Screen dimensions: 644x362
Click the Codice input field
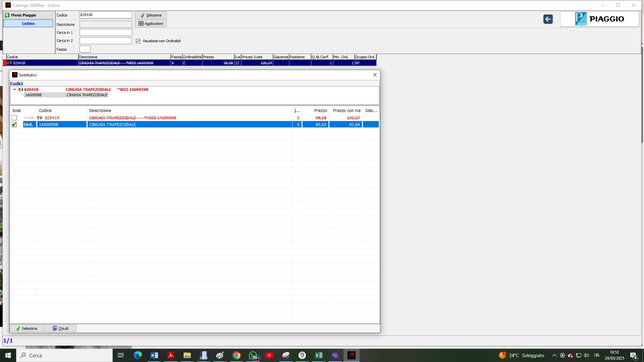pyautogui.click(x=105, y=15)
